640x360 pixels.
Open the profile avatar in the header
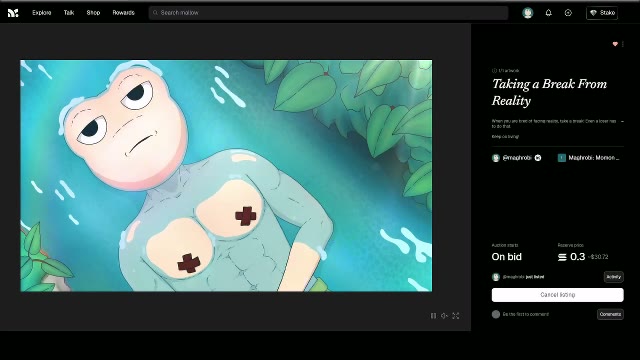tap(528, 13)
